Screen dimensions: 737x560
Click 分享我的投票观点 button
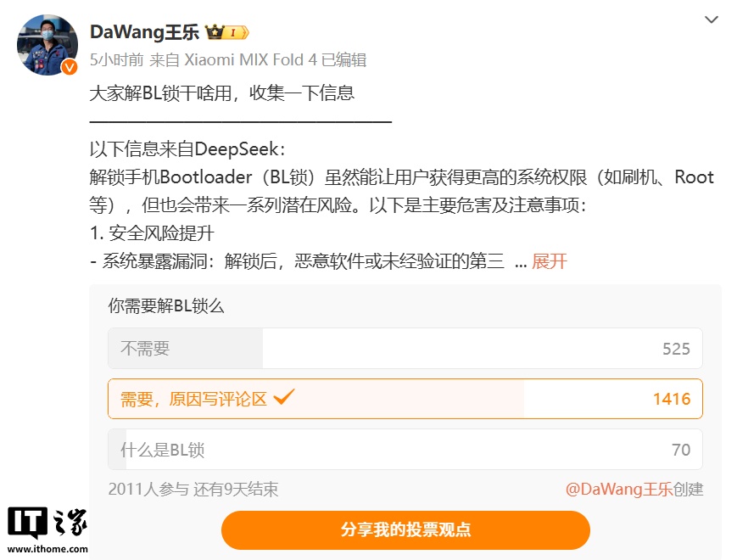(405, 530)
